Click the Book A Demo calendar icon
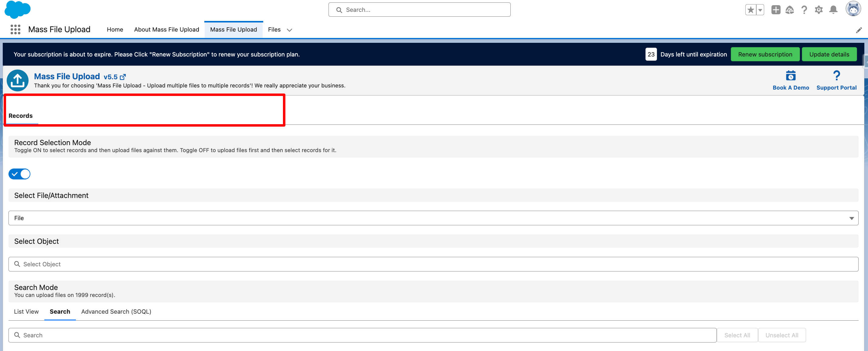Viewport: 868px width, 351px height. (x=791, y=76)
